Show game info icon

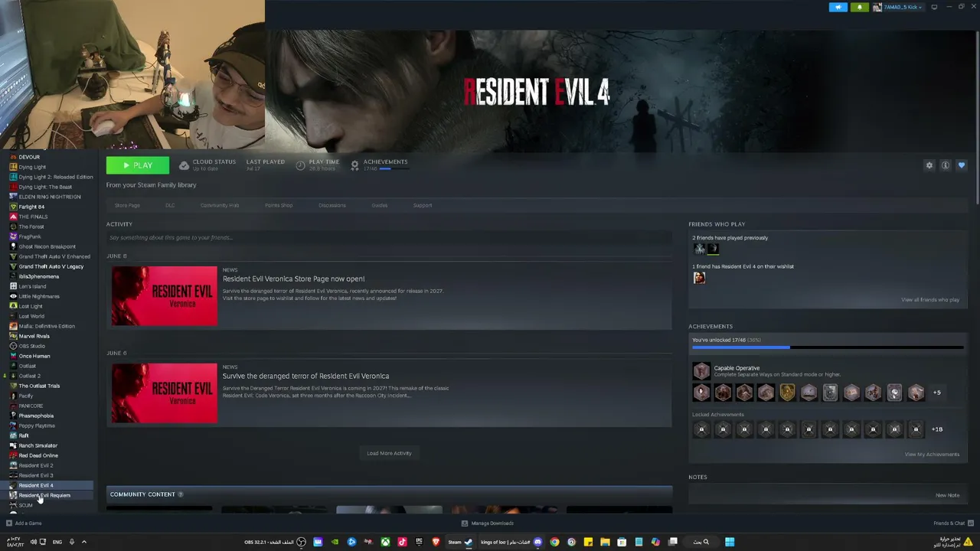[946, 165]
